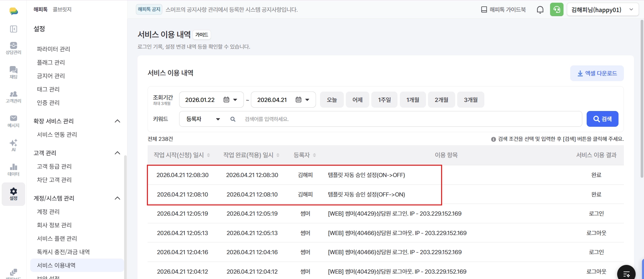Open start date dropdown arrow 2026.01.22

[235, 100]
